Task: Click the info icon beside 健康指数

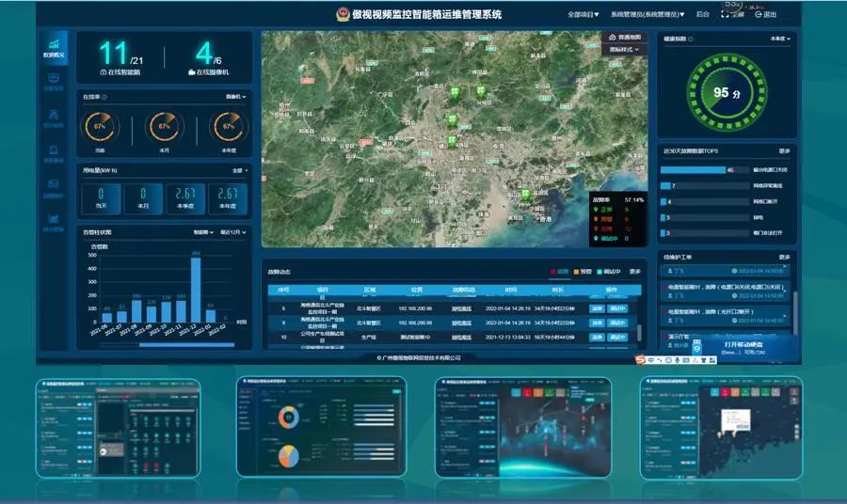Action: tap(691, 39)
